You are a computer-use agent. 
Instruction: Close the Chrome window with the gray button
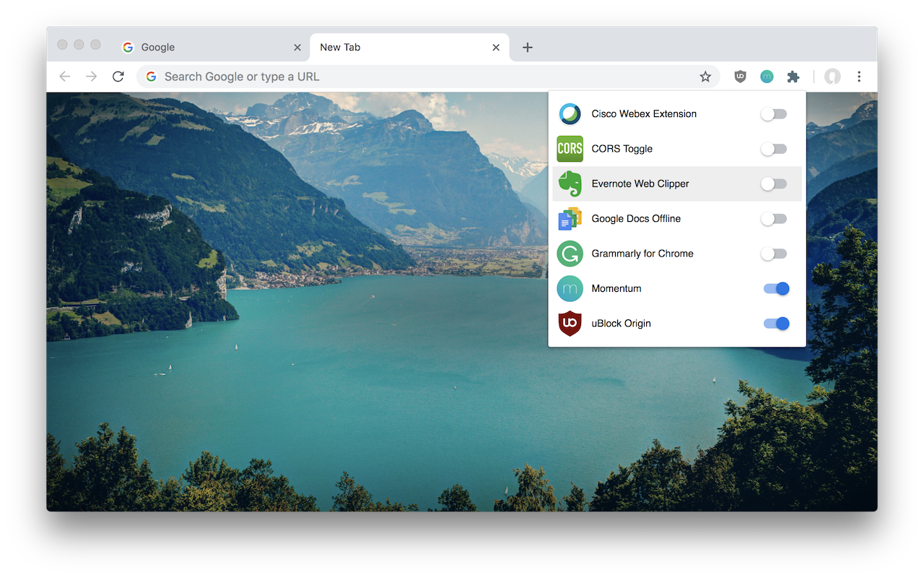(x=62, y=45)
